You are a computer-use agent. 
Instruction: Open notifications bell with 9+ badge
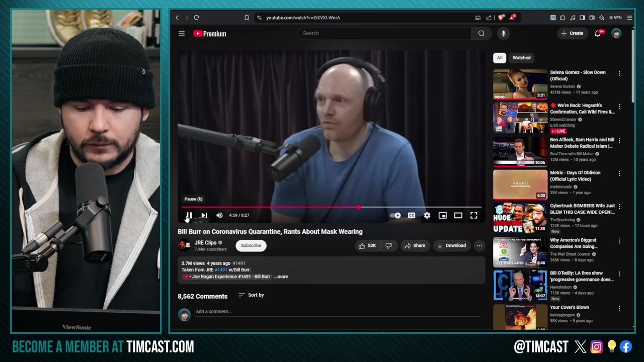598,33
